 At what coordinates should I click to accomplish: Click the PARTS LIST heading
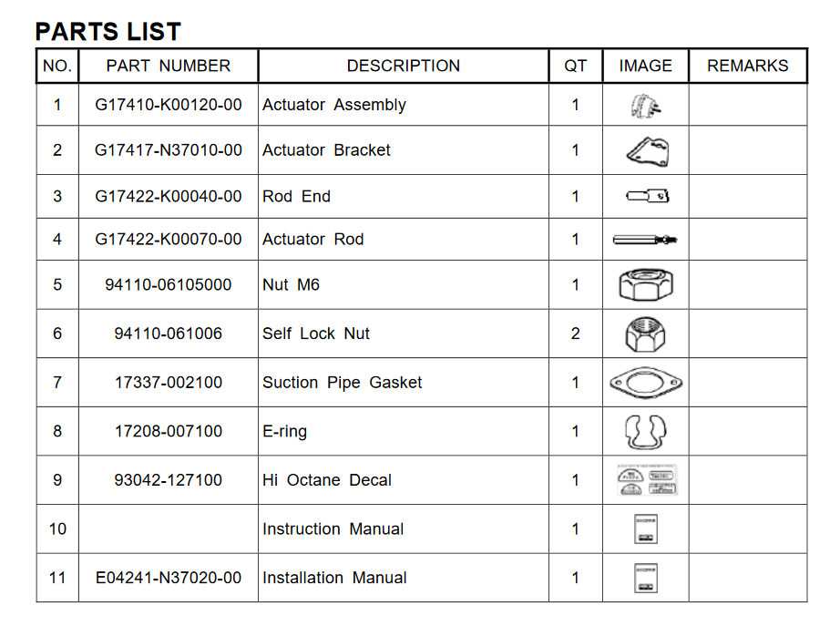tap(108, 32)
